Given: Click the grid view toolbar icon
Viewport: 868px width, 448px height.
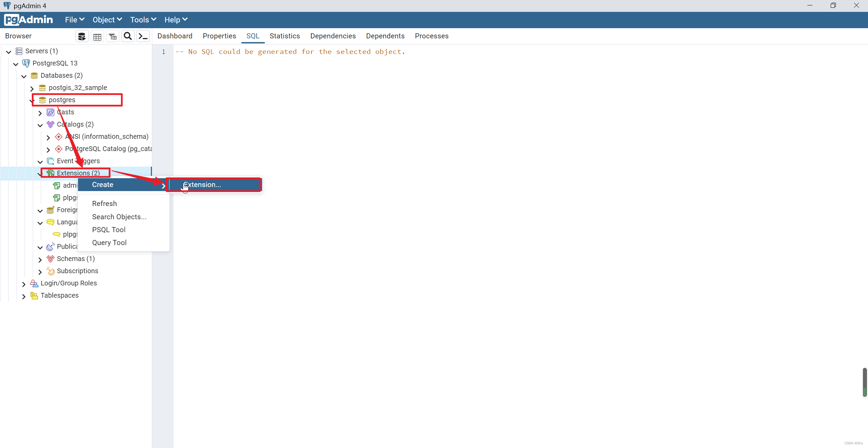Looking at the screenshot, I should (x=97, y=36).
